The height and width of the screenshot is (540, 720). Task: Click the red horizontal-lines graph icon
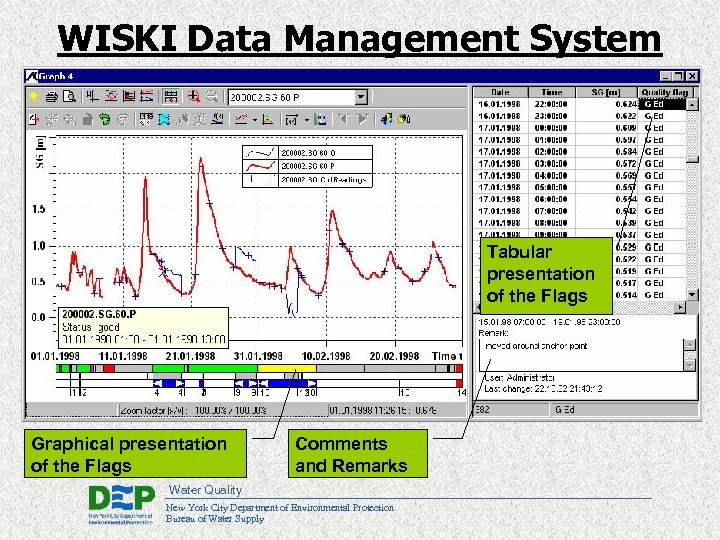pyautogui.click(x=146, y=96)
